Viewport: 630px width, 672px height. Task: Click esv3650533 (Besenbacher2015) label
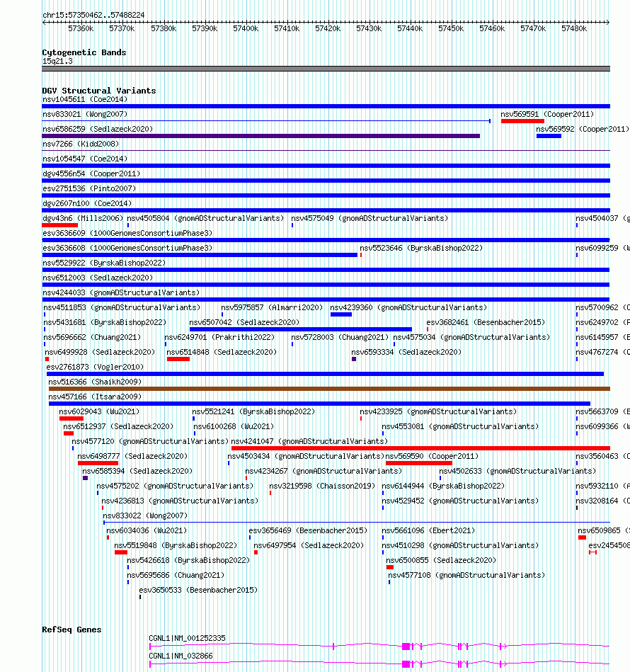[x=198, y=590]
